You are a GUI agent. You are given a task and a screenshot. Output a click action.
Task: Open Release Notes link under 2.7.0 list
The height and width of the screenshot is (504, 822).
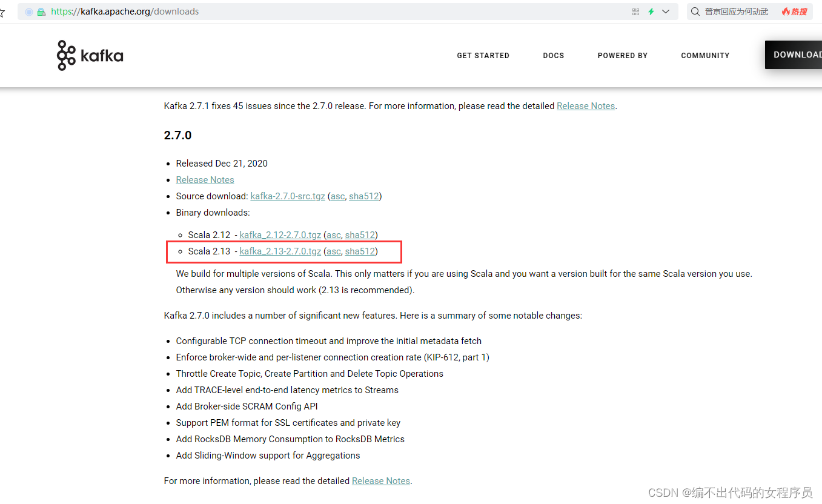click(205, 180)
